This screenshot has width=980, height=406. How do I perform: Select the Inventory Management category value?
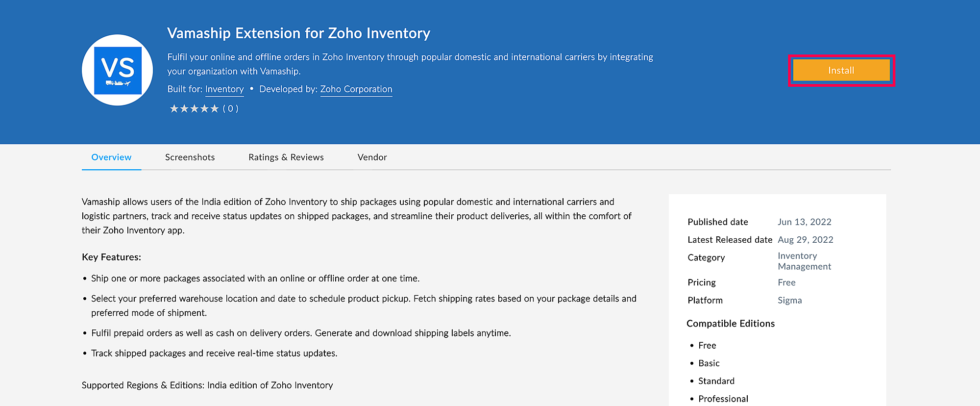point(804,261)
